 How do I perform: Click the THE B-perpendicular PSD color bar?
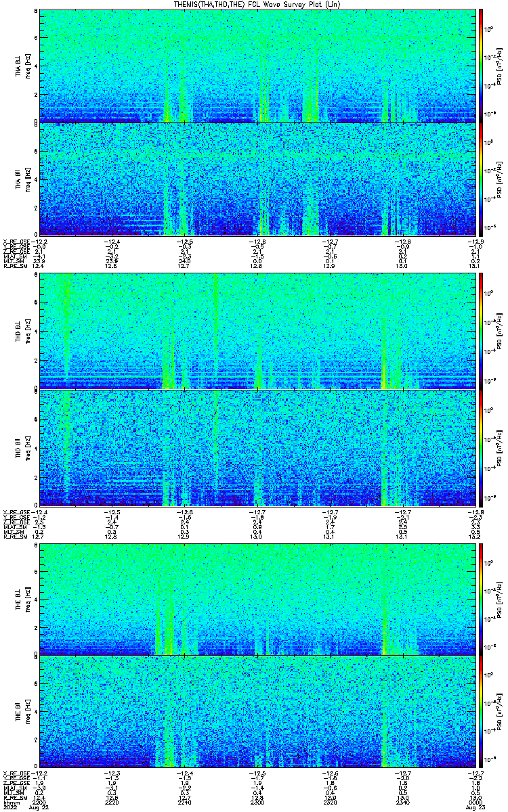[x=481, y=598]
